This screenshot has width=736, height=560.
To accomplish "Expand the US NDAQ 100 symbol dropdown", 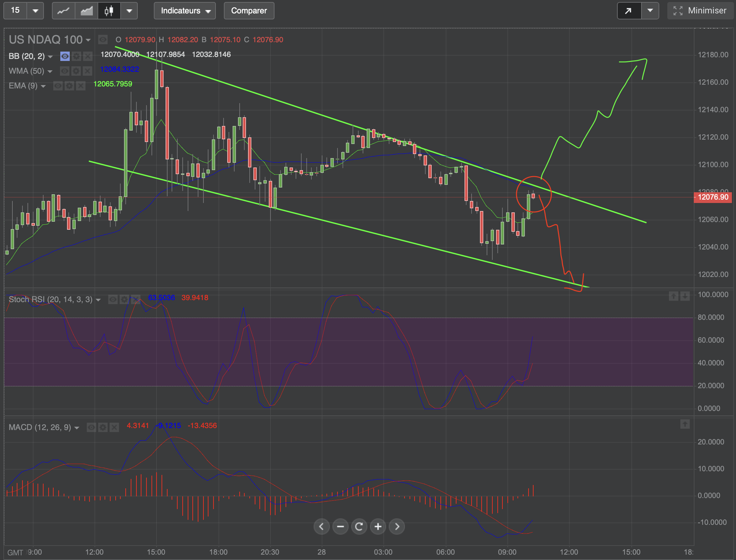I will click(88, 40).
